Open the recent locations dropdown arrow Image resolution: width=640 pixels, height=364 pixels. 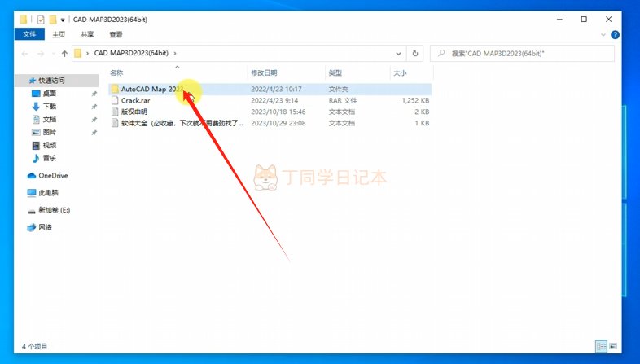(x=54, y=54)
